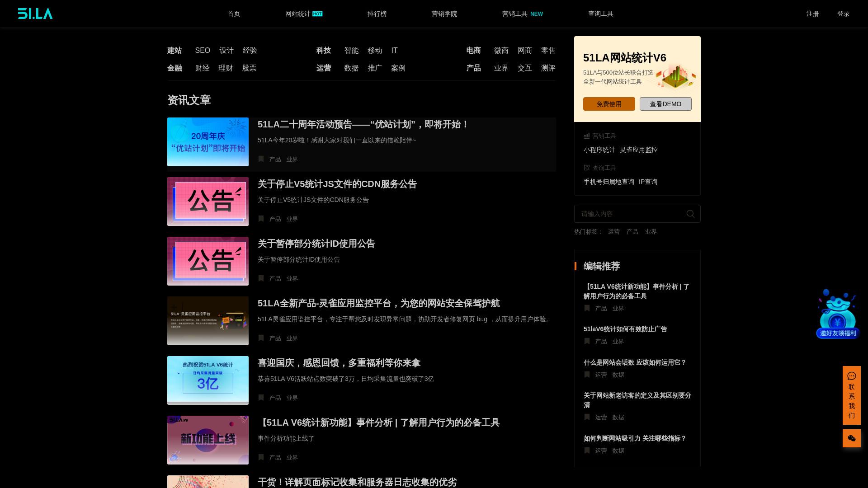Select the 测评 category link
The width and height of the screenshot is (868, 488).
tap(548, 68)
